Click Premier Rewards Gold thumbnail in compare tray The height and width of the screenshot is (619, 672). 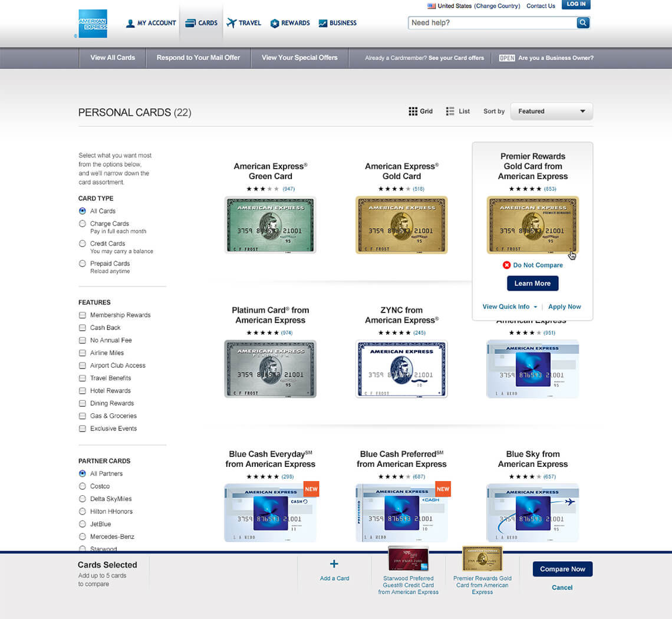tap(482, 558)
